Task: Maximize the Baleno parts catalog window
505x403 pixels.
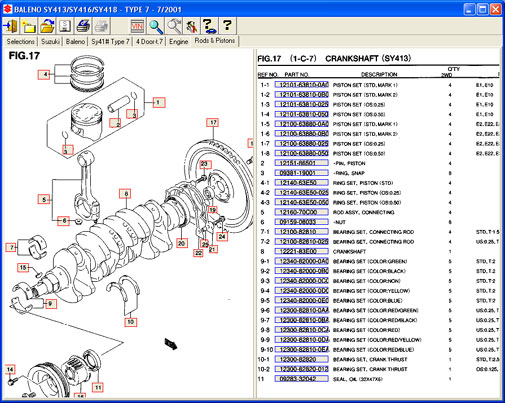Action: (482, 9)
